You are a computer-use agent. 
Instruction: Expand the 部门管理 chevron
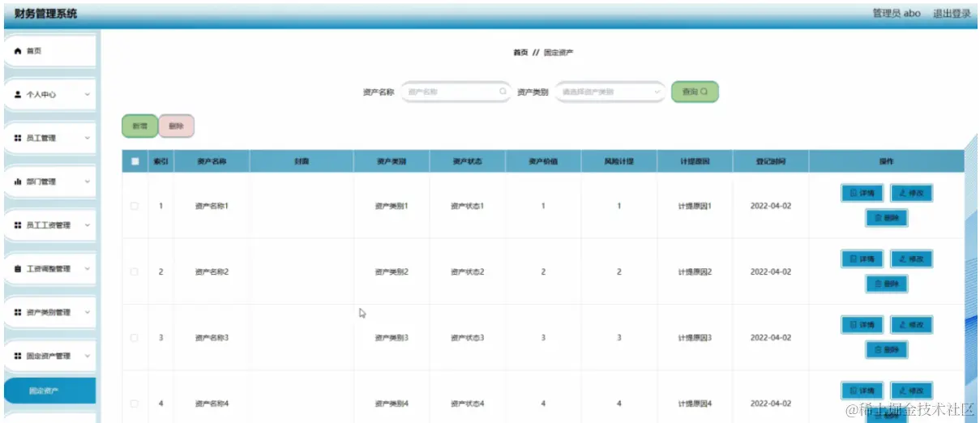click(x=88, y=182)
